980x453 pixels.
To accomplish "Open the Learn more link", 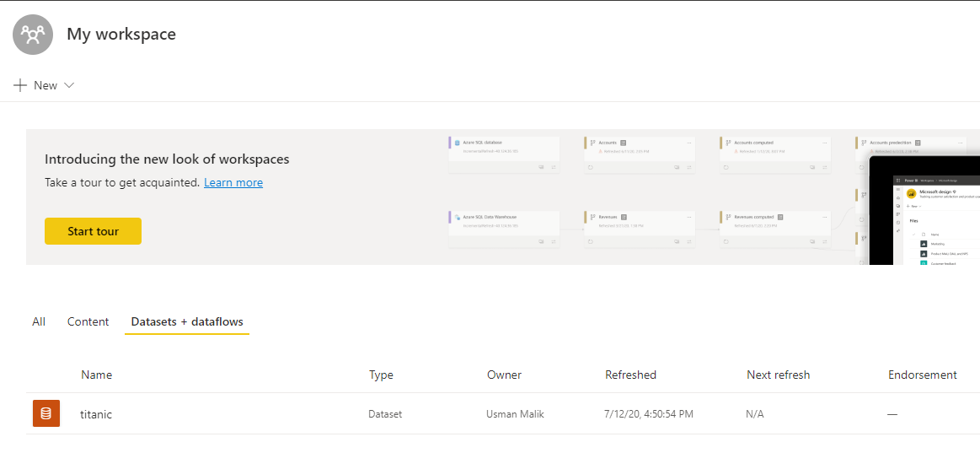I will (233, 182).
